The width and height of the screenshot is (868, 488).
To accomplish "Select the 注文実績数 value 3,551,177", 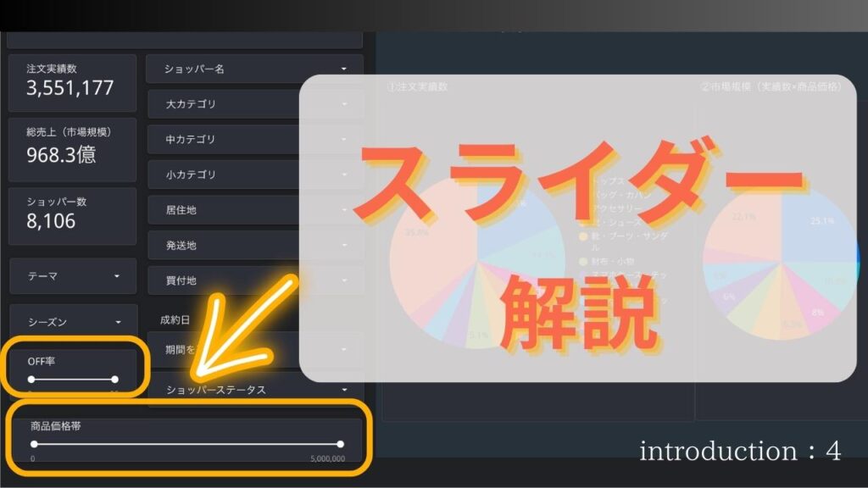I will 70,88.
